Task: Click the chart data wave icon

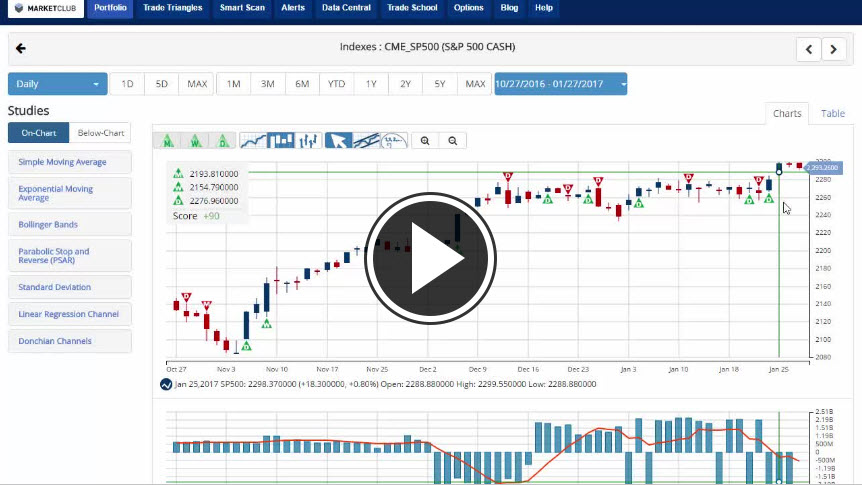Action: (x=166, y=384)
